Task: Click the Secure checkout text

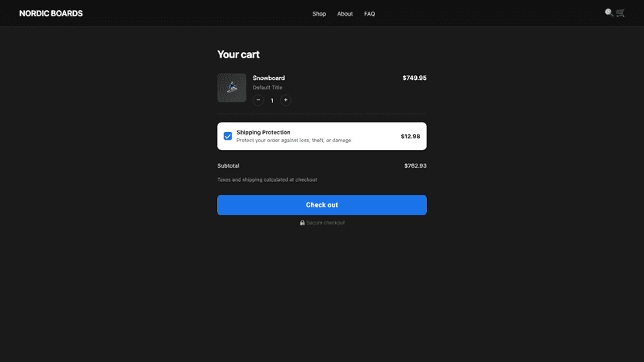Action: click(x=325, y=222)
